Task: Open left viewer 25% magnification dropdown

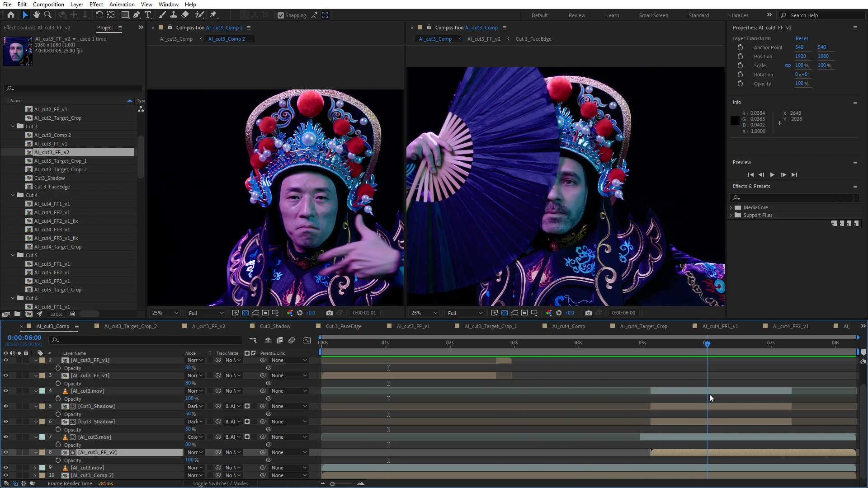Action: tap(165, 313)
